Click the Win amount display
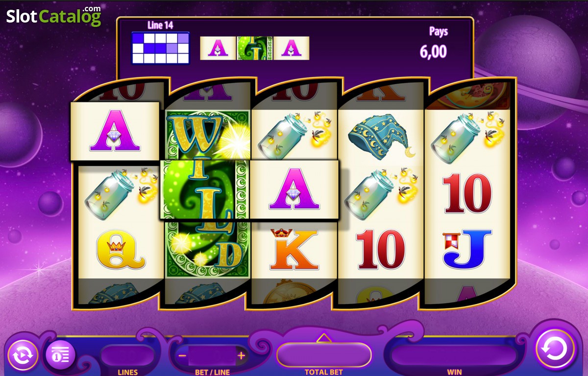This screenshot has height=376, width=588. point(454,355)
